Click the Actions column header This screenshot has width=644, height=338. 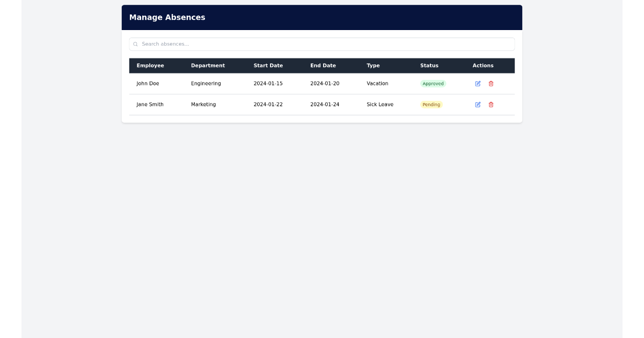click(x=482, y=65)
